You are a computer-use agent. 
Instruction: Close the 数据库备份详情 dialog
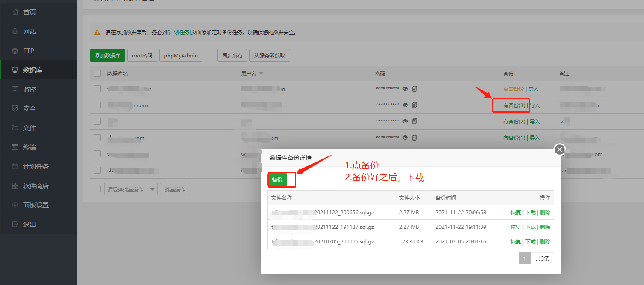coord(560,150)
